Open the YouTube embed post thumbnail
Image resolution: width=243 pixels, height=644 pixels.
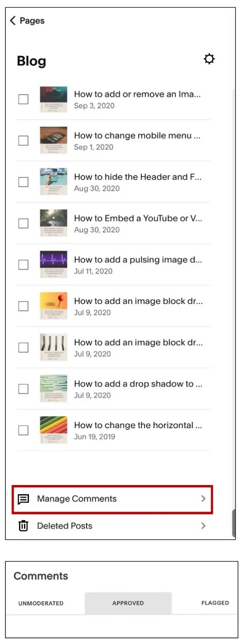coord(53,223)
